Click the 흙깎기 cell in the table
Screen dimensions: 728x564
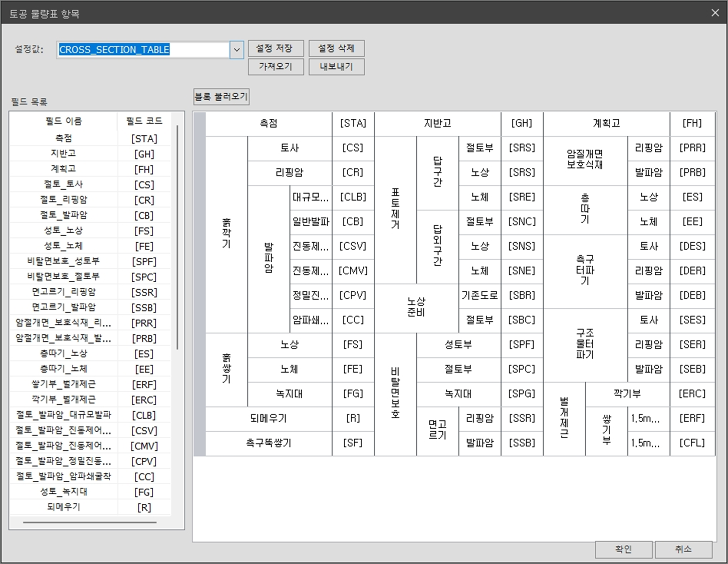click(x=226, y=235)
